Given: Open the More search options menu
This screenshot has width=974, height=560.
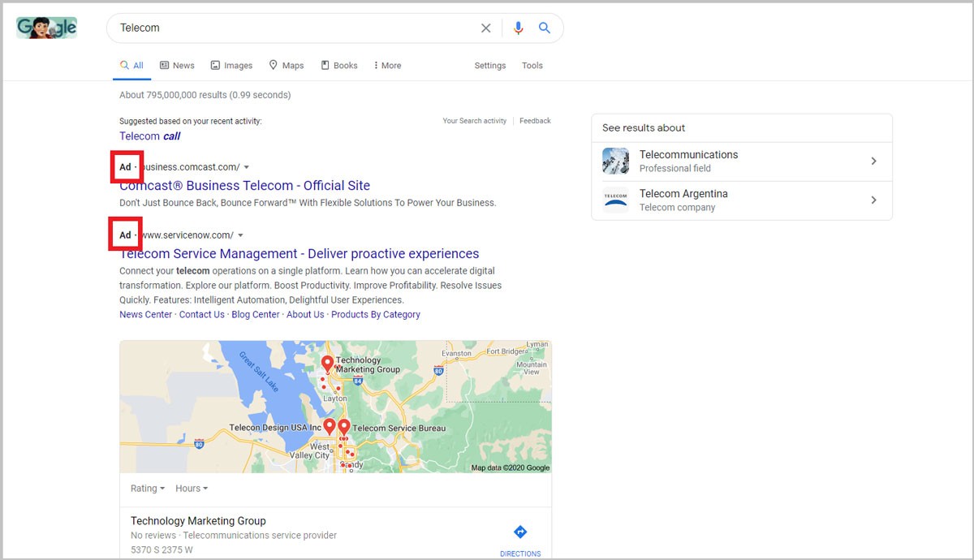Looking at the screenshot, I should click(387, 66).
